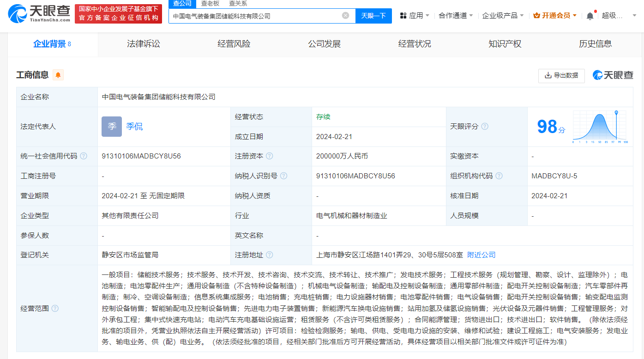Click the monitoring bell icon next to 工商信息
The height and width of the screenshot is (359, 644).
57,75
